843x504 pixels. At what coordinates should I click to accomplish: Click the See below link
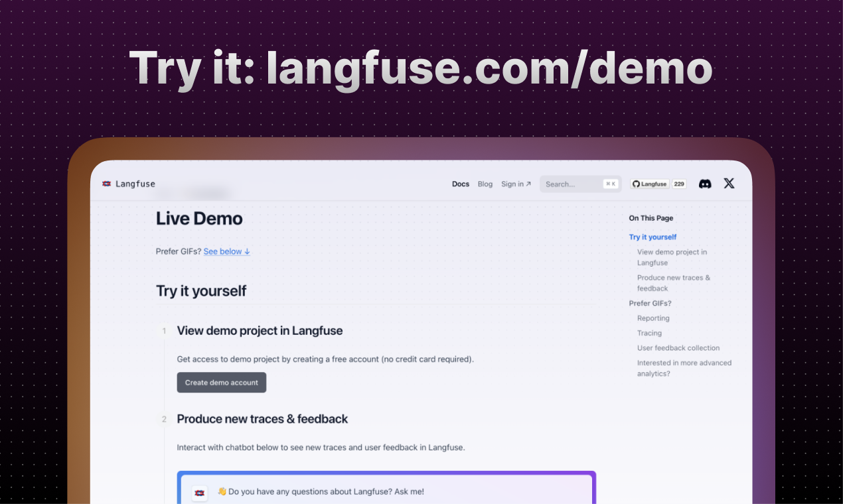coord(227,251)
